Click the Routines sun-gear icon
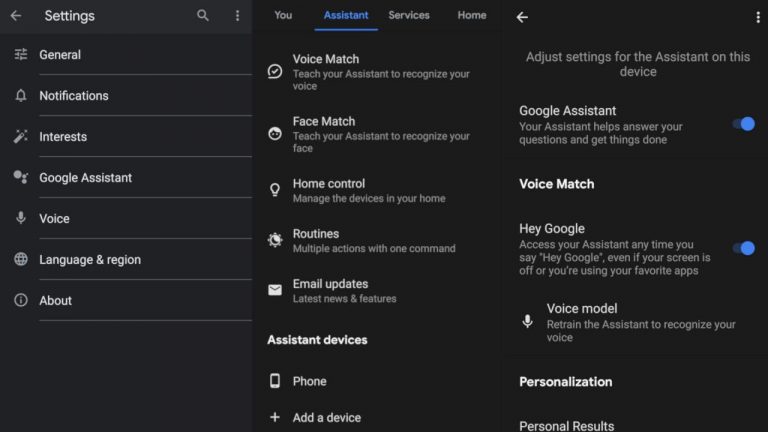Image resolution: width=768 pixels, height=432 pixels. 275,240
